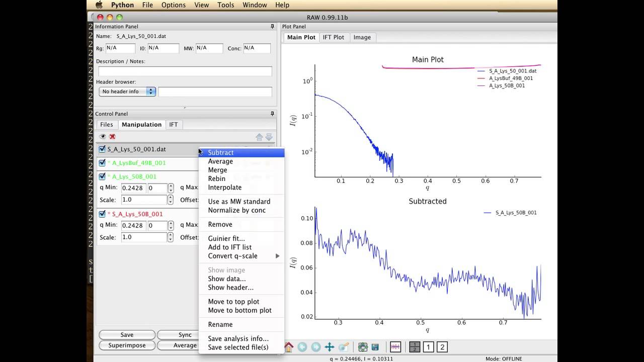Click the Rg value field
This screenshot has width=644, height=362.
(120, 48)
